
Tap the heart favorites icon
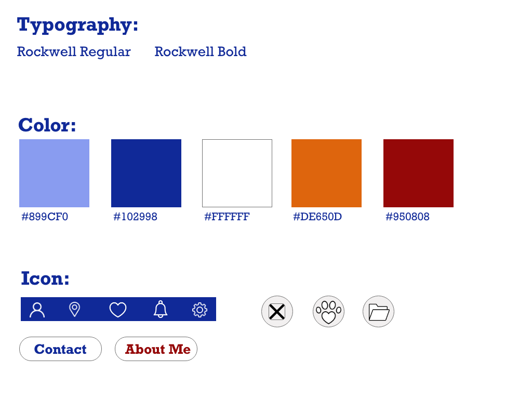[x=118, y=310]
